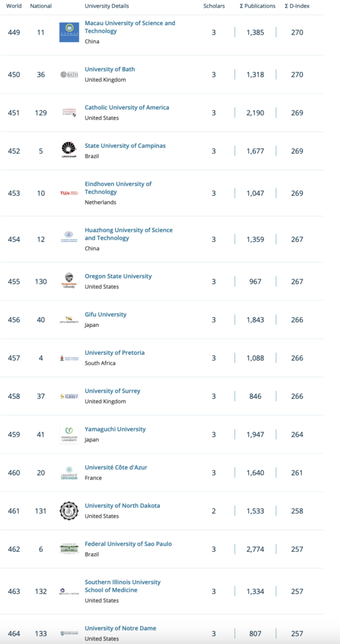The image size is (340, 644).
Task: Open Southern Illinois University School of Medicine link
Action: pos(123,586)
